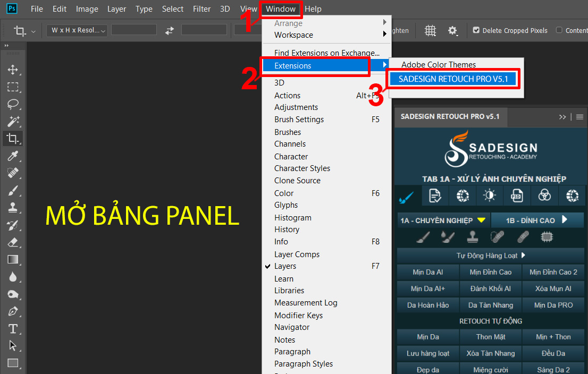Open the crop overlay grid options
588x374 pixels.
[x=430, y=30]
